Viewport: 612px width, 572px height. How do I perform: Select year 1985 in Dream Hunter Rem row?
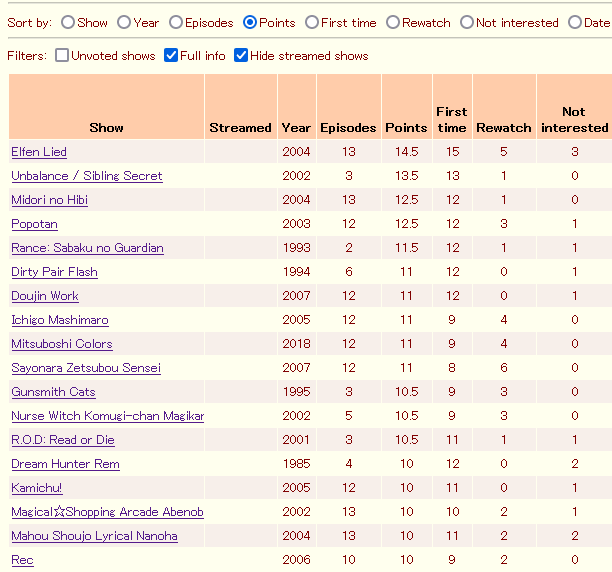[x=296, y=464]
